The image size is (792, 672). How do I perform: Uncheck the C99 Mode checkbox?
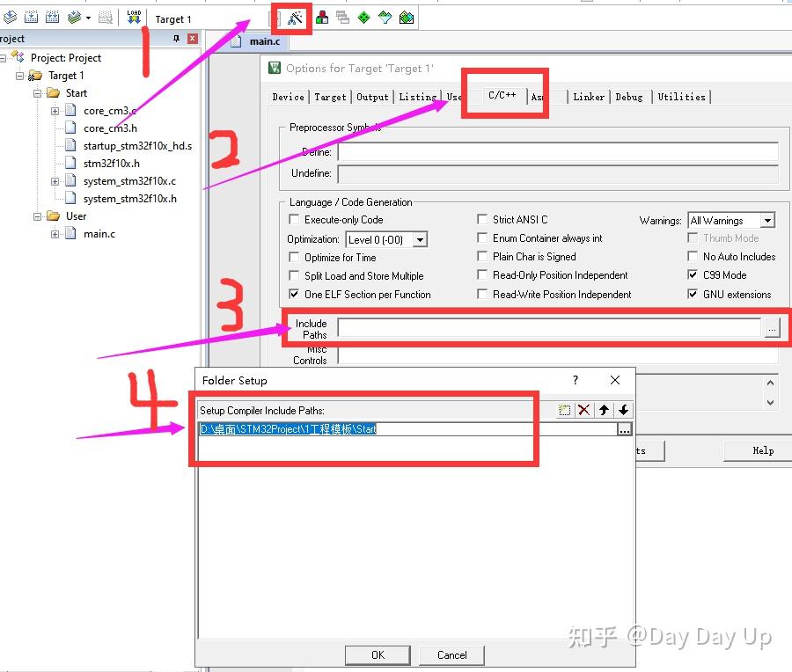click(x=693, y=274)
